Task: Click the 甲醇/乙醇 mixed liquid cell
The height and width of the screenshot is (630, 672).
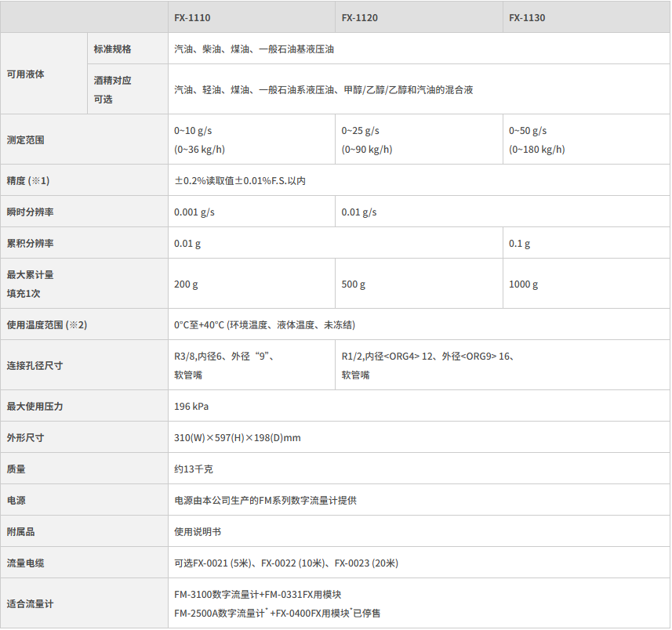Action: [419, 89]
